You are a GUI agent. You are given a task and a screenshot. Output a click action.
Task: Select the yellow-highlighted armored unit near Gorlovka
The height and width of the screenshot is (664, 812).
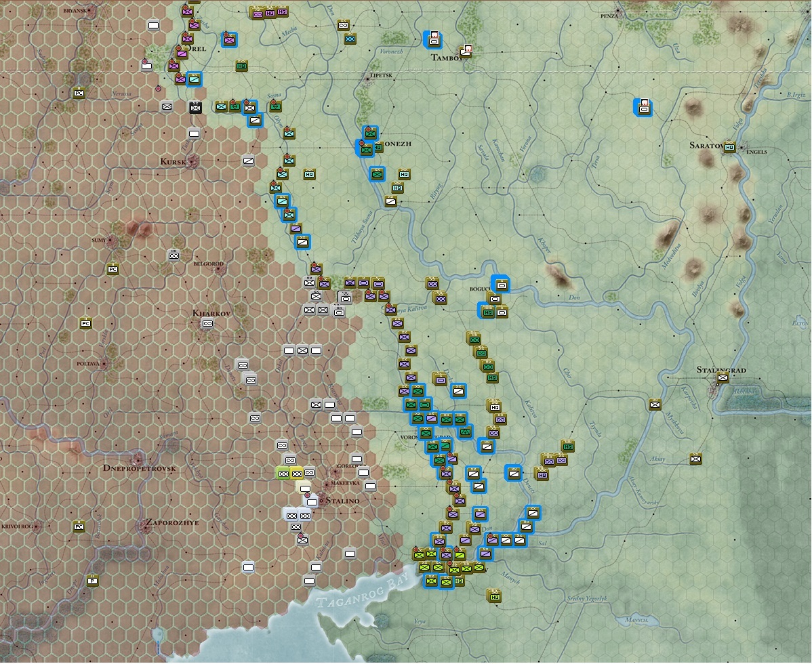pyautogui.click(x=296, y=473)
